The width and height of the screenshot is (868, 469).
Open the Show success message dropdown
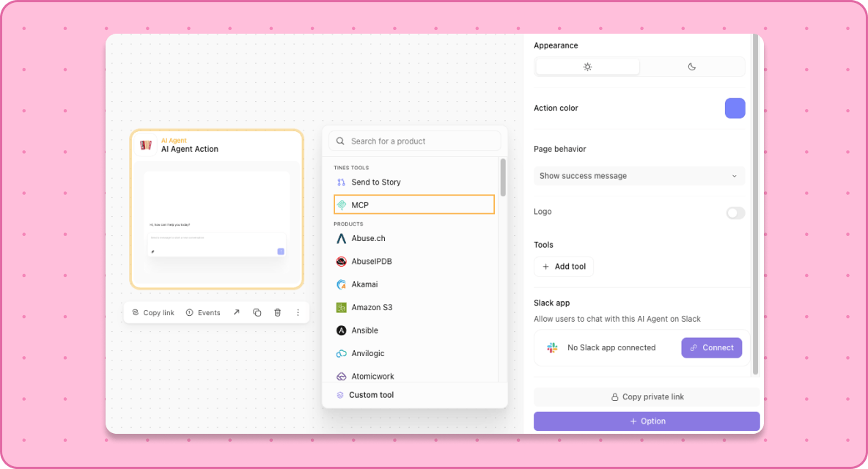[639, 176]
